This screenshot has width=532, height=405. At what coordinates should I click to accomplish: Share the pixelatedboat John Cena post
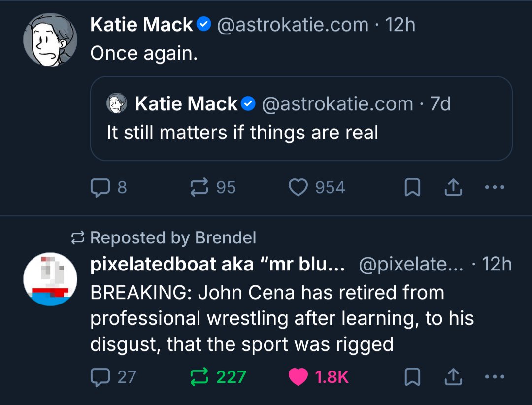pos(453,377)
